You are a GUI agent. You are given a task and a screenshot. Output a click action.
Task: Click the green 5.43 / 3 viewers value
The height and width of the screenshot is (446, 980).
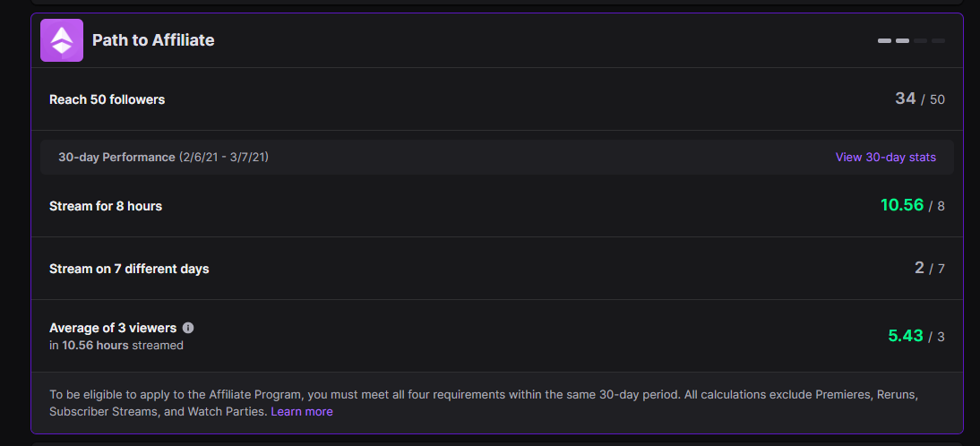click(x=916, y=336)
